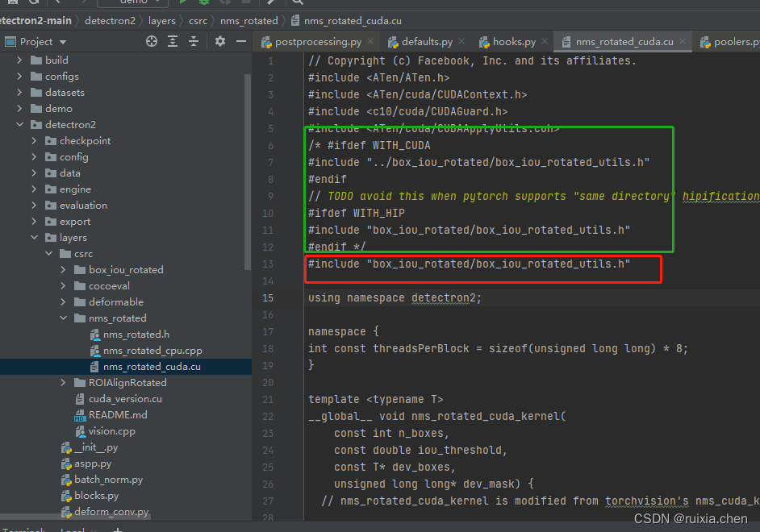Screen dimensions: 760x532
Task: Click layers in the breadcrumb bar
Action: pyautogui.click(x=162, y=21)
